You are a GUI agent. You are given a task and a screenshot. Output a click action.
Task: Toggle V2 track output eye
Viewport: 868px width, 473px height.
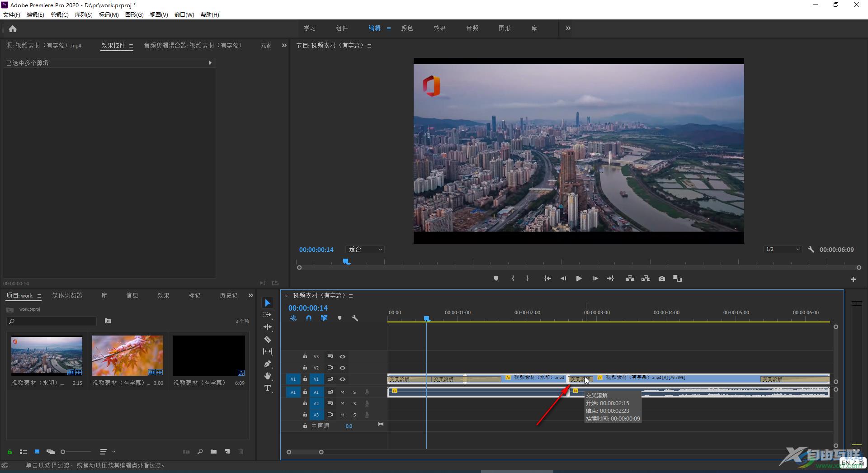click(x=342, y=368)
